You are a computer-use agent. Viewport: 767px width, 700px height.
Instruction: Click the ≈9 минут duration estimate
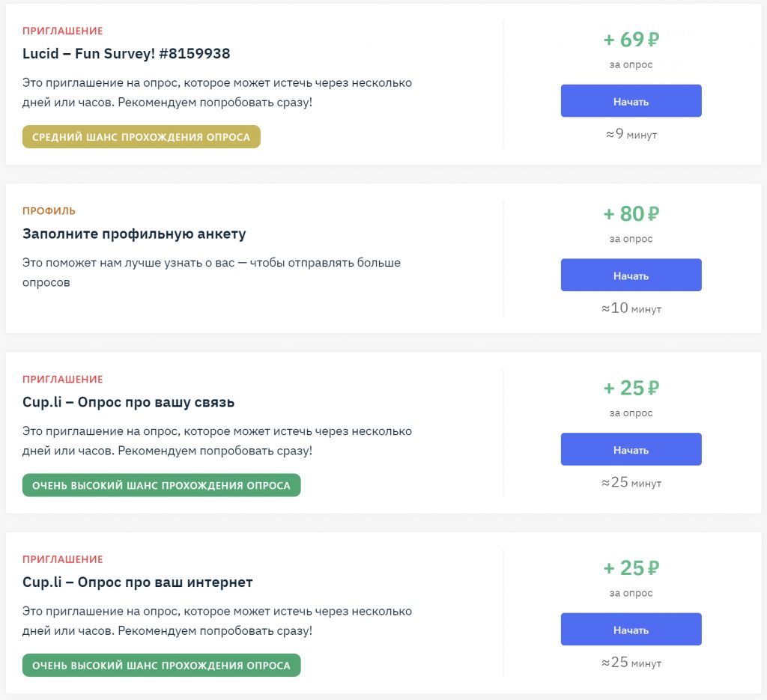[631, 135]
